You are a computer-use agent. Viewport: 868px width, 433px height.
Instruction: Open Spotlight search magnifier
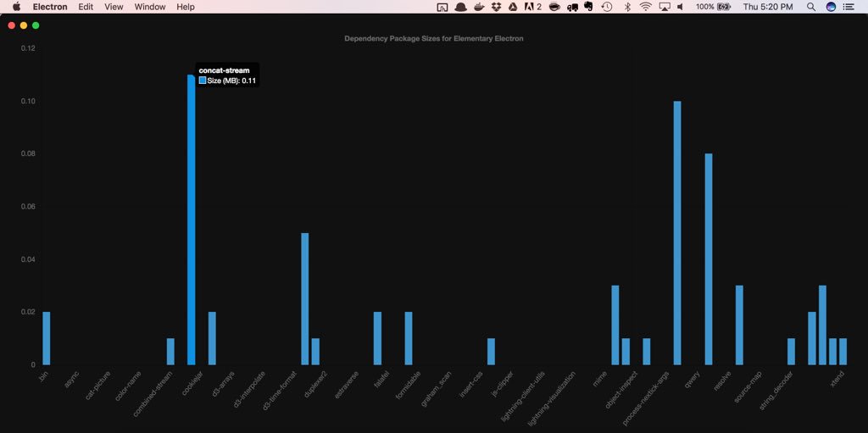coord(811,7)
